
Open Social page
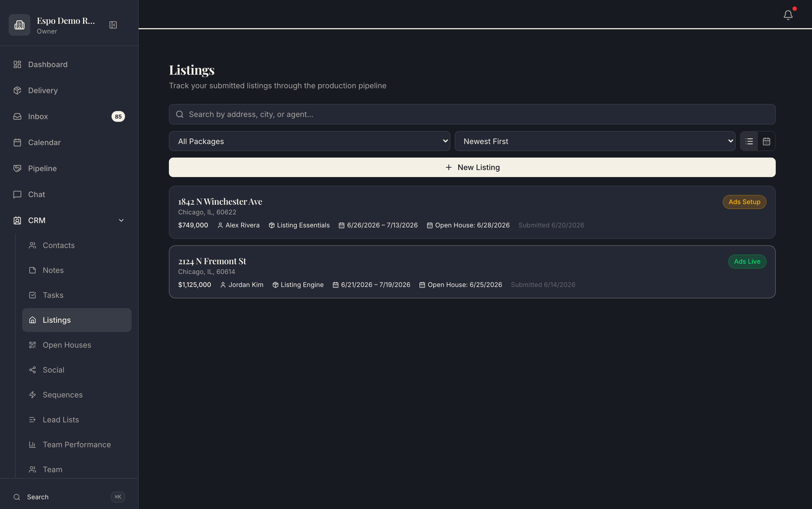(77, 370)
